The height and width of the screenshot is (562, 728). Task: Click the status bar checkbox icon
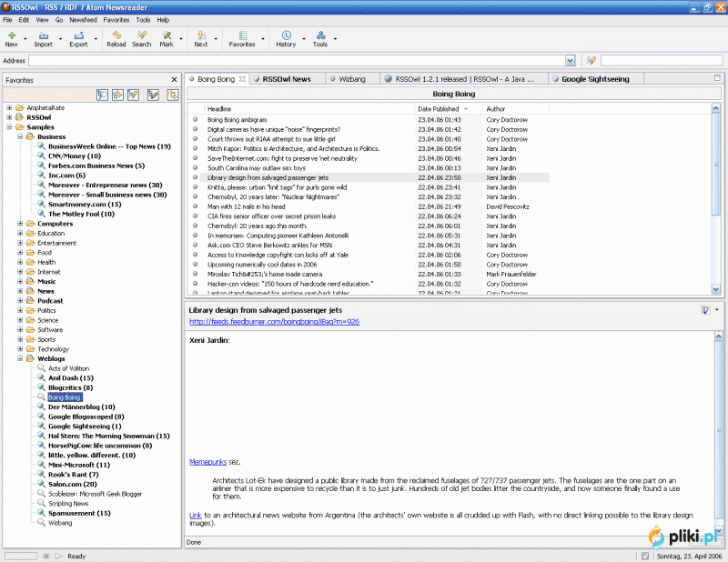[645, 556]
